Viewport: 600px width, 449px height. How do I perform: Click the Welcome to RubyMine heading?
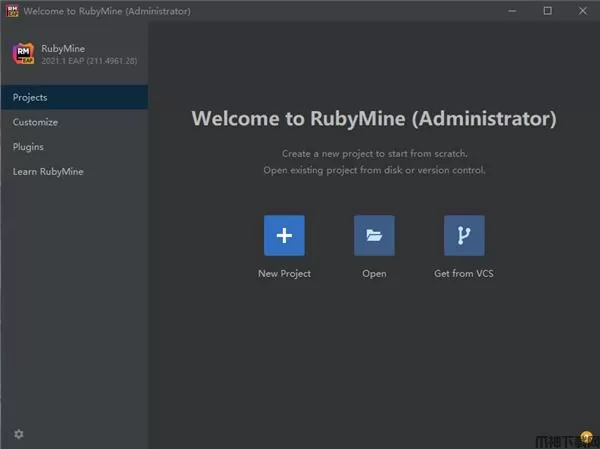coord(373,118)
